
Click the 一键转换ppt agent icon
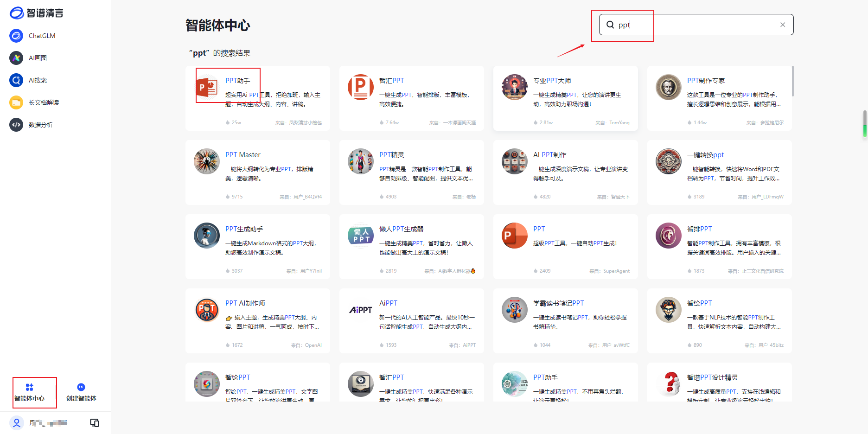pos(668,161)
